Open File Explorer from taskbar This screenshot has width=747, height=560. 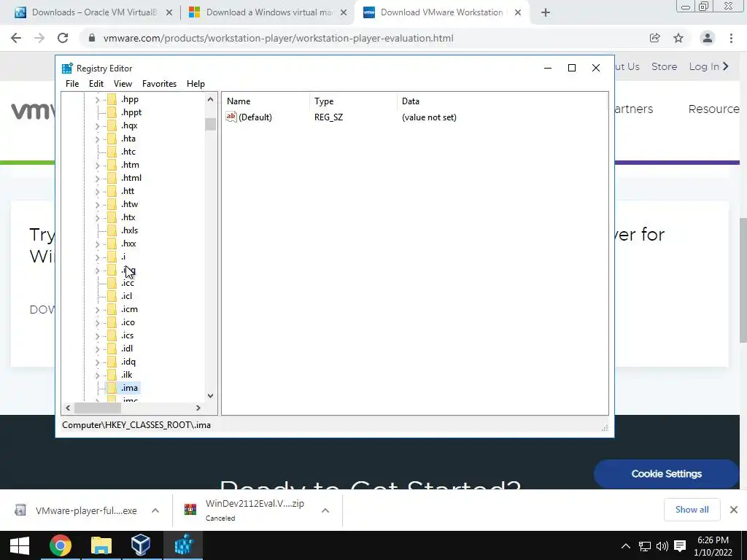point(101,545)
